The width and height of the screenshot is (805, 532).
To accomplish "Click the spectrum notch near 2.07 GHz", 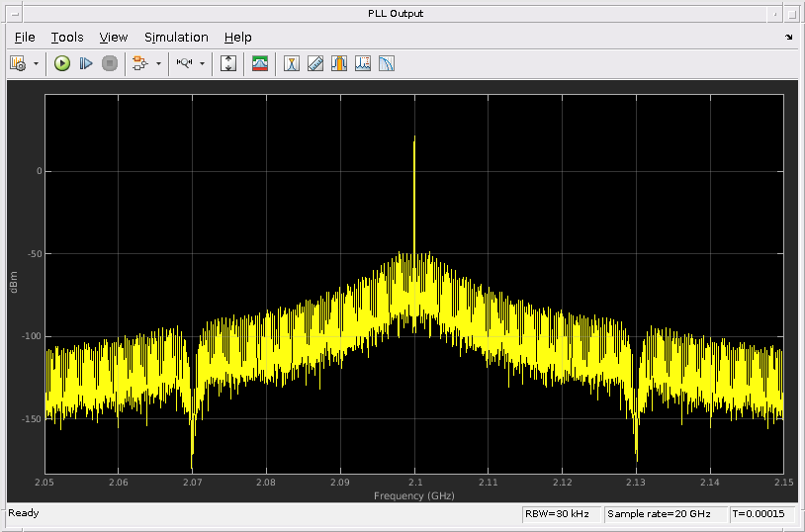I will [x=192, y=436].
